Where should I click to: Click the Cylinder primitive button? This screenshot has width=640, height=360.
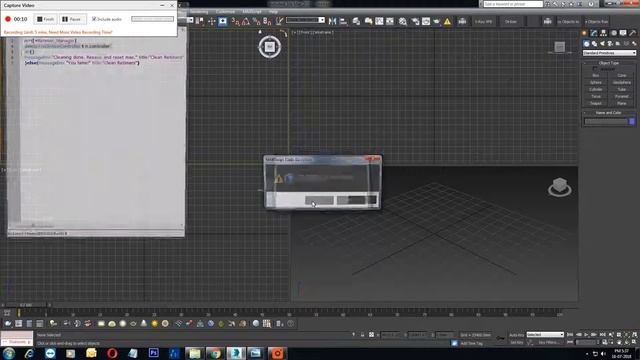pos(596,89)
